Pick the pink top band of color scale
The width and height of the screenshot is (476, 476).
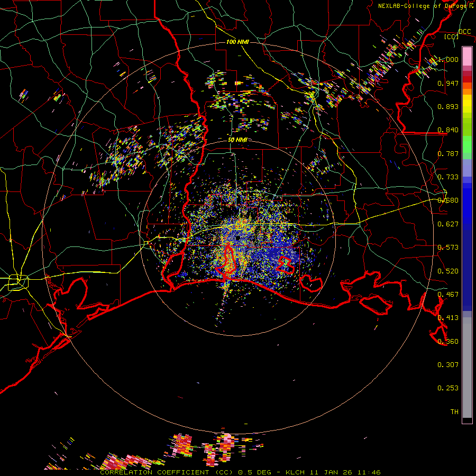point(467,56)
